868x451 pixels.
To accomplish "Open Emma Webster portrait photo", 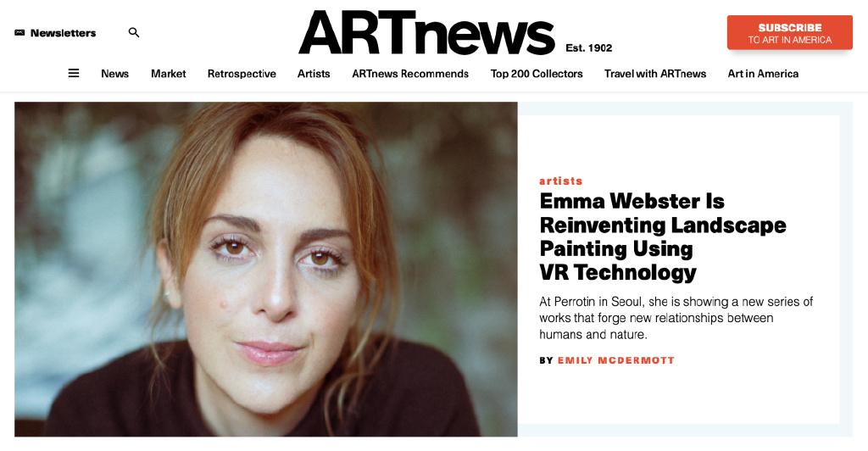I will pos(265,269).
